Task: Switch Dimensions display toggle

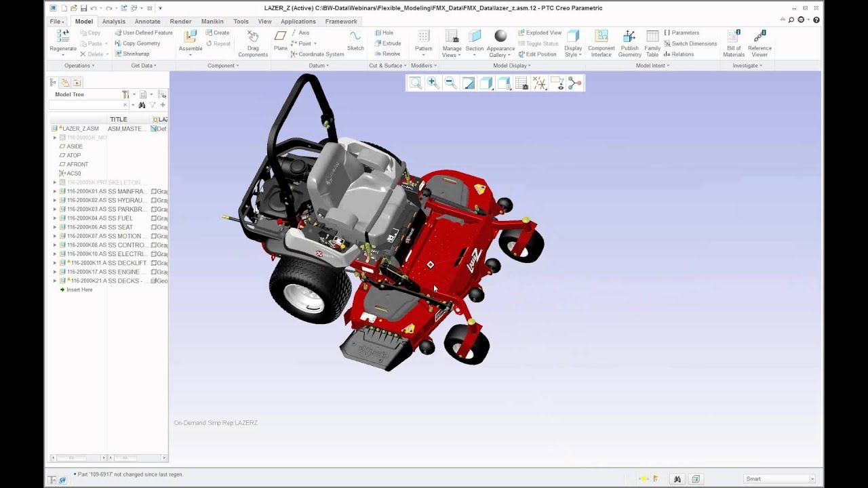Action: pyautogui.click(x=690, y=43)
